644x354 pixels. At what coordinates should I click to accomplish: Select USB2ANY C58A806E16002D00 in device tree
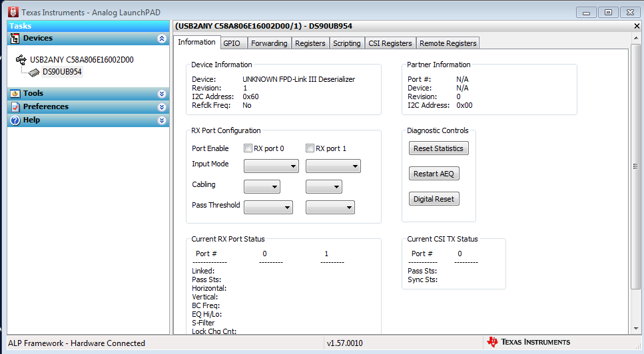coord(82,60)
